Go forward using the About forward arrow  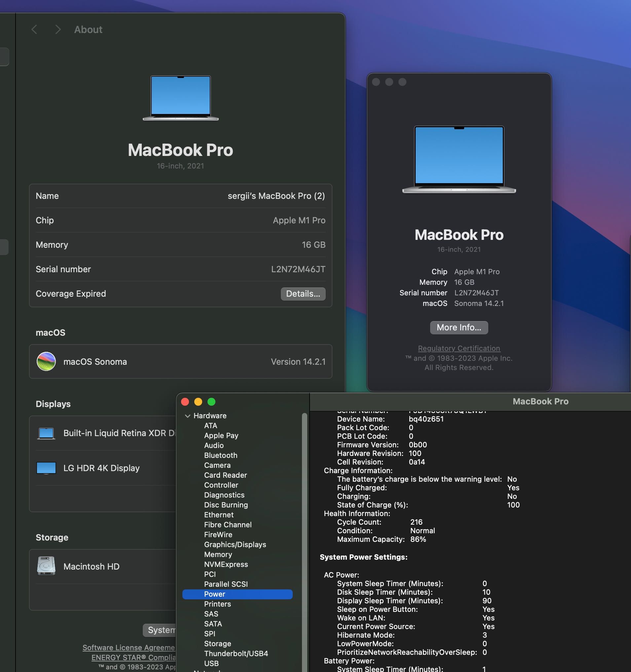click(58, 29)
